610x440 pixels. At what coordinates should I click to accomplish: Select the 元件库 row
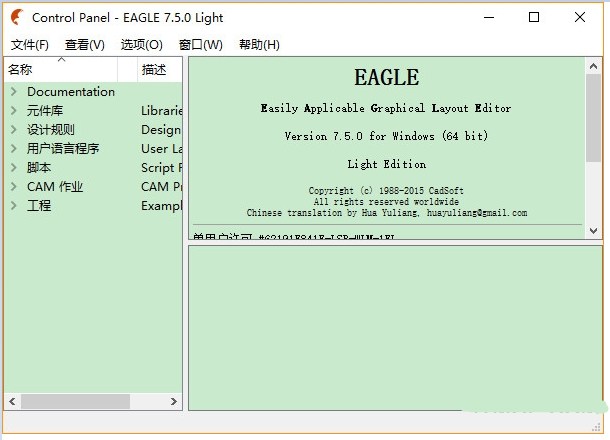pyautogui.click(x=93, y=110)
